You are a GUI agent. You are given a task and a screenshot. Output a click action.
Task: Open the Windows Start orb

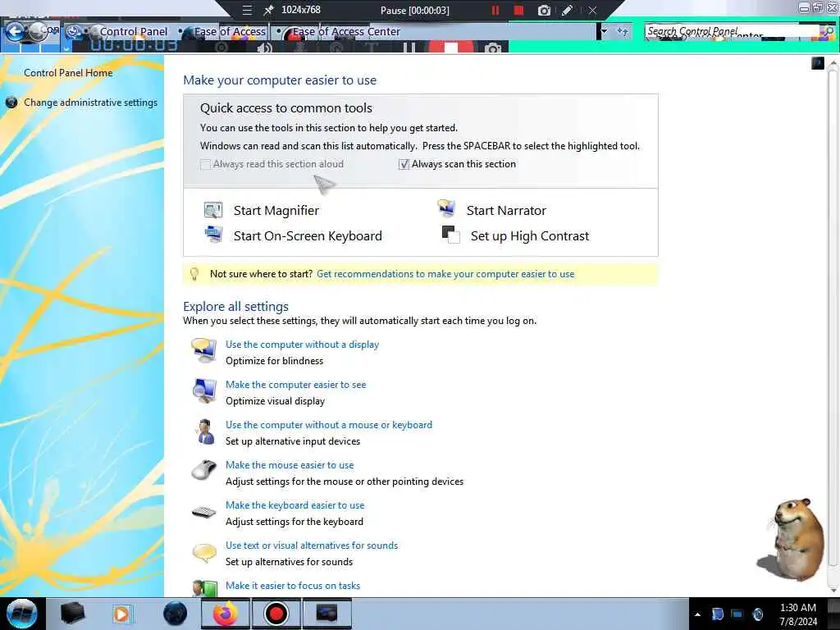tap(21, 614)
